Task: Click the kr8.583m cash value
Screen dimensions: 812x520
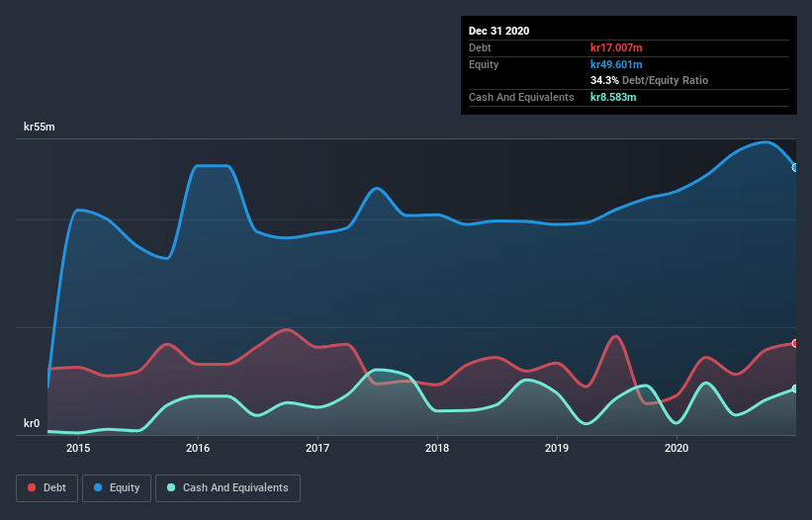Action: pos(613,97)
